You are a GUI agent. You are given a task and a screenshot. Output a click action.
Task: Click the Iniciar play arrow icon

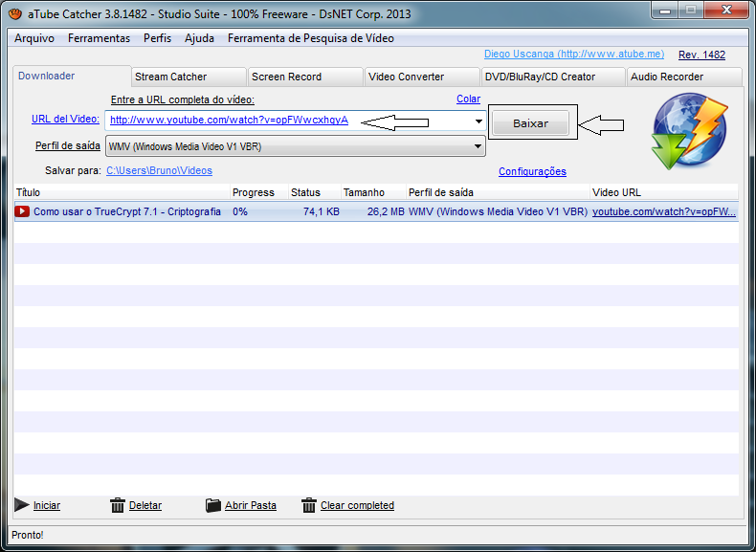tap(21, 505)
